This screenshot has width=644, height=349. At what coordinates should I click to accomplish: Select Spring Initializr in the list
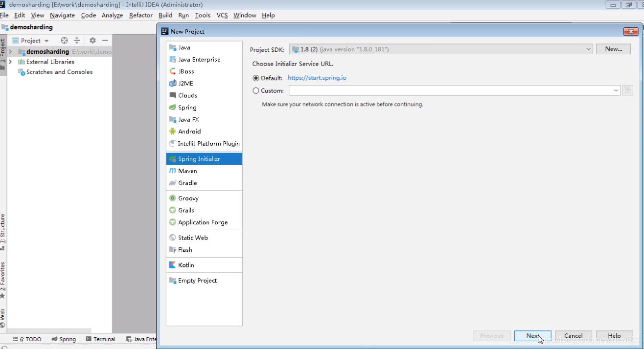point(204,159)
